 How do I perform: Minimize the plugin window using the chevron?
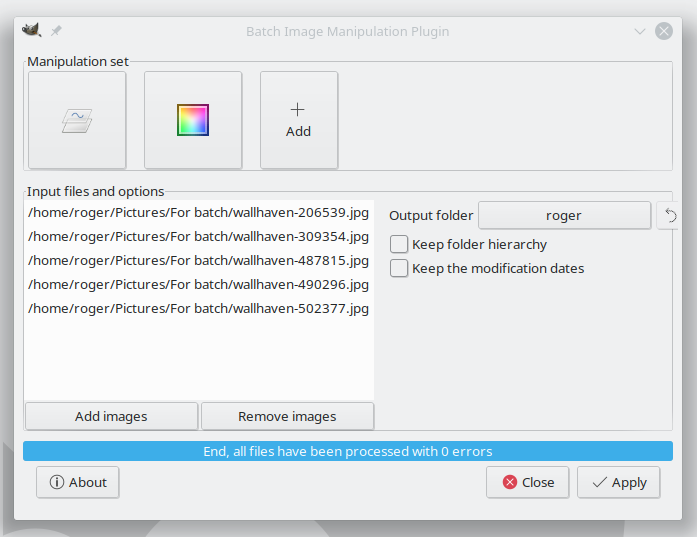(640, 31)
